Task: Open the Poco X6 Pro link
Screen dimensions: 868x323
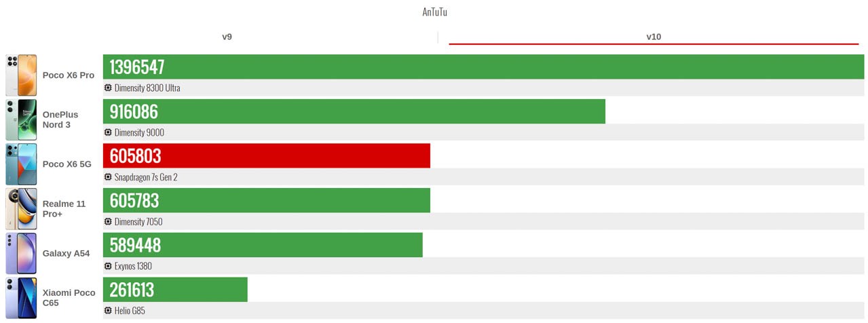Action: 69,75
